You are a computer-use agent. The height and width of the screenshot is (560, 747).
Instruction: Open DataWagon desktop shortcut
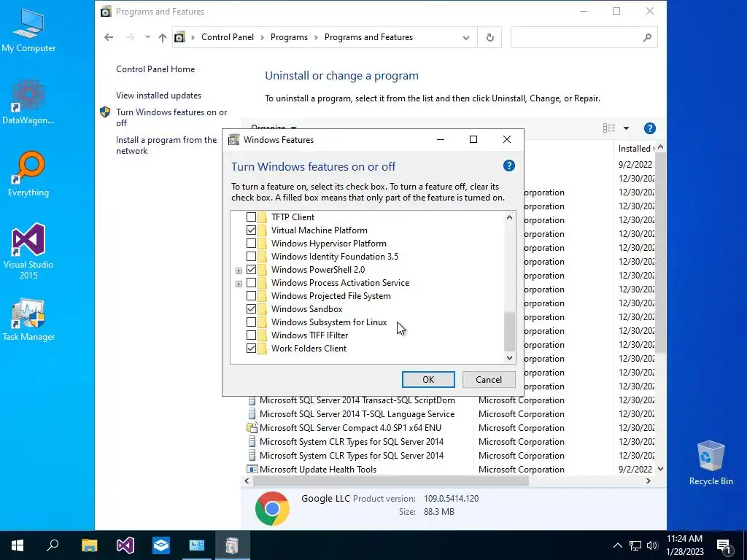28,102
